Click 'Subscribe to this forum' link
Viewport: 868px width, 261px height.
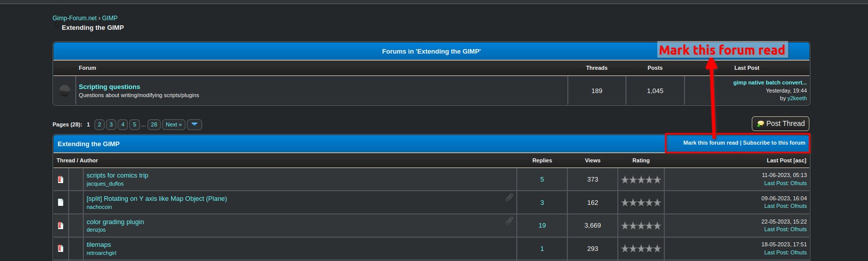774,143
